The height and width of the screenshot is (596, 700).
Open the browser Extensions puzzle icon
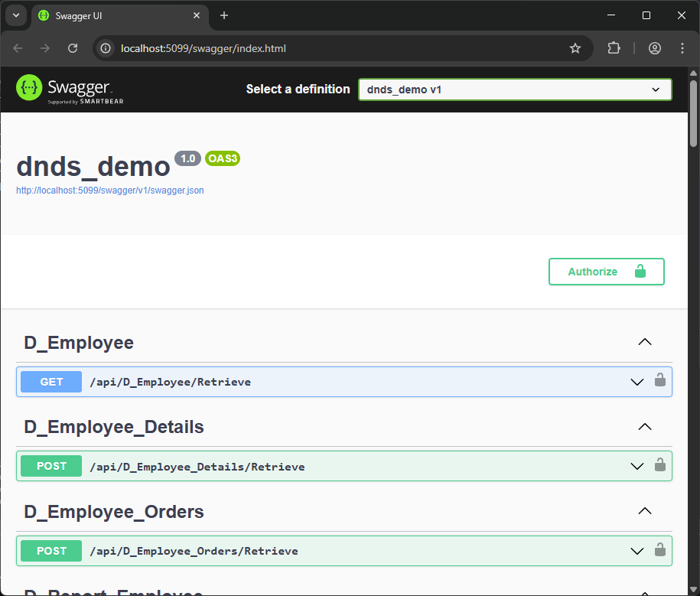614,48
